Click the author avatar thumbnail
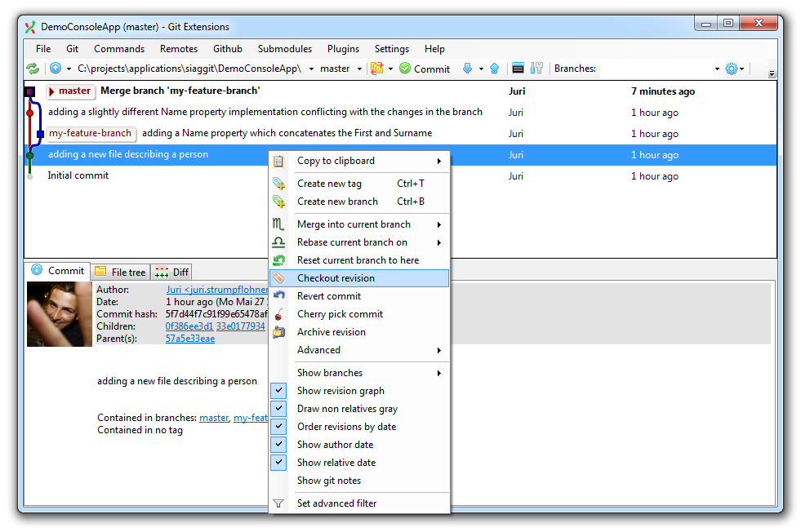The image size is (801, 532). [60, 314]
